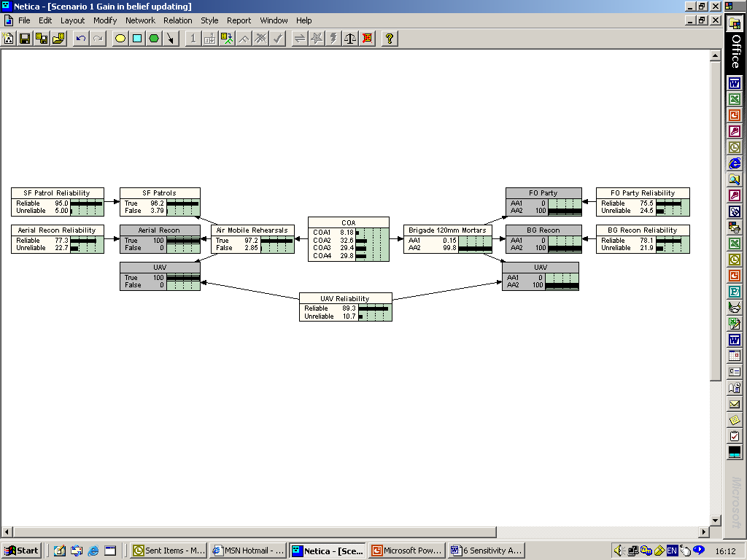Image resolution: width=747 pixels, height=560 pixels.
Task: Click the numeral 1 toolbar icon
Action: coord(193,39)
